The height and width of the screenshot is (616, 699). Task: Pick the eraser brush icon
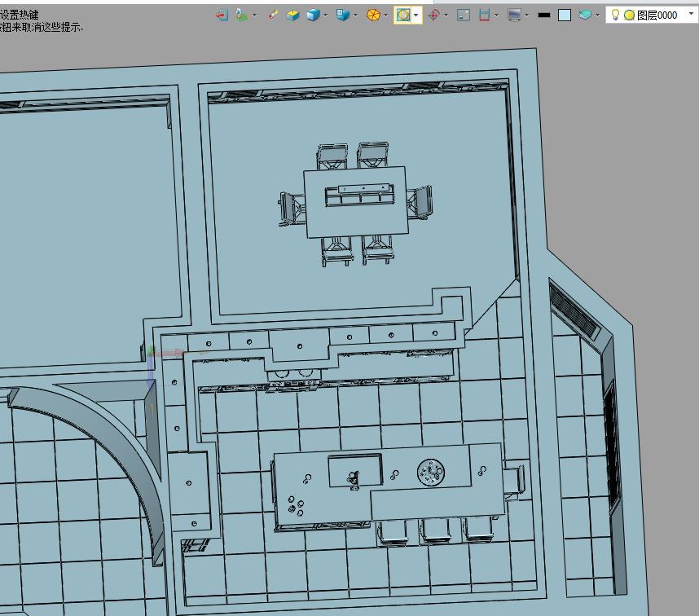pyautogui.click(x=273, y=15)
